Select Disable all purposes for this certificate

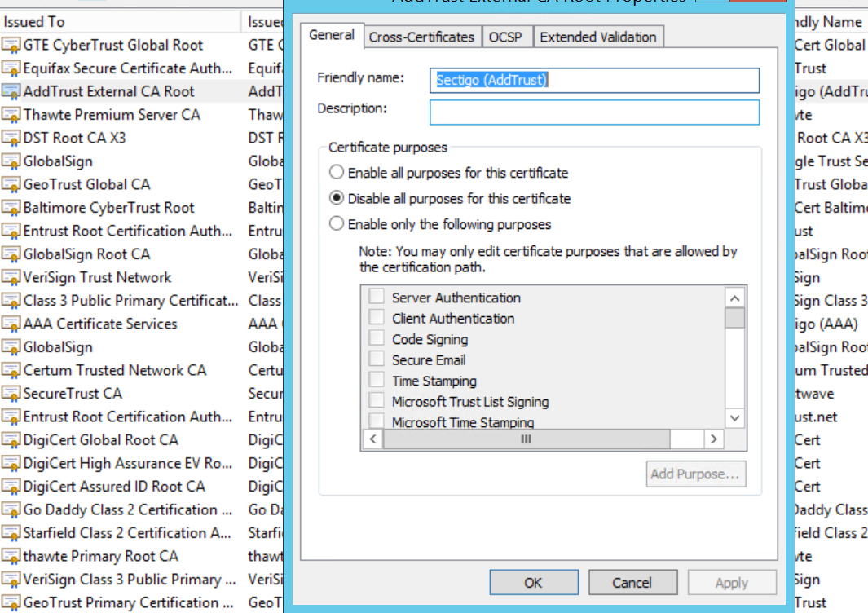[337, 198]
